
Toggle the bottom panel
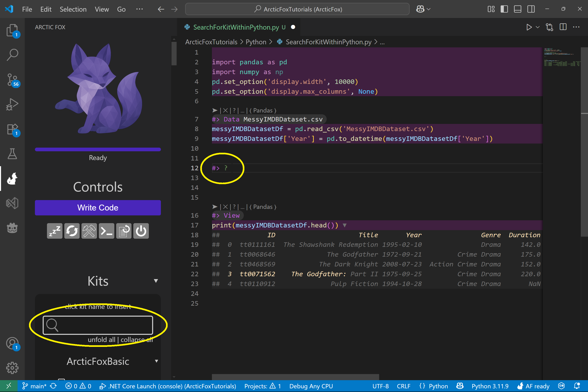[518, 9]
